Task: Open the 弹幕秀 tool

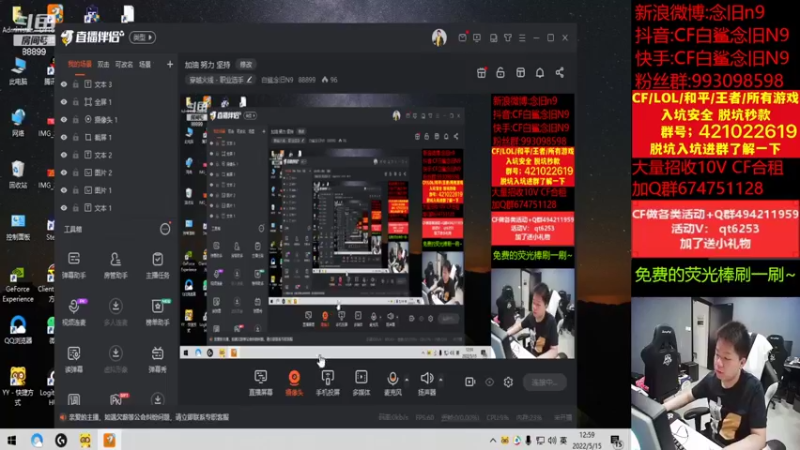Action: (x=158, y=359)
